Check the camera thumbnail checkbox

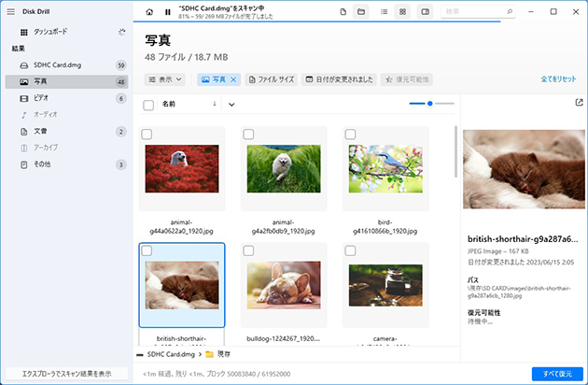pyautogui.click(x=350, y=250)
